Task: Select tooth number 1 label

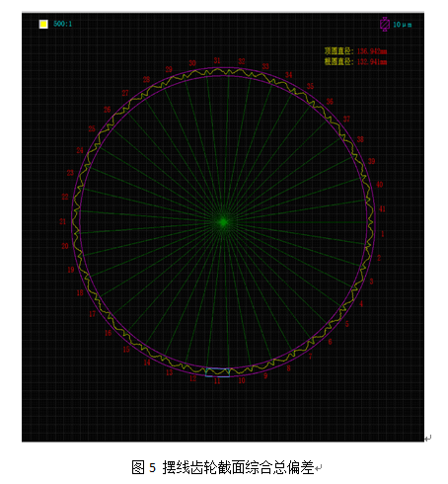Action: [383, 234]
